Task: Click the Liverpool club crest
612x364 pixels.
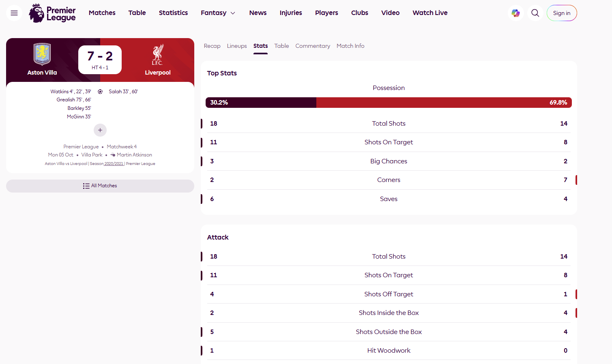Action: coord(158,55)
